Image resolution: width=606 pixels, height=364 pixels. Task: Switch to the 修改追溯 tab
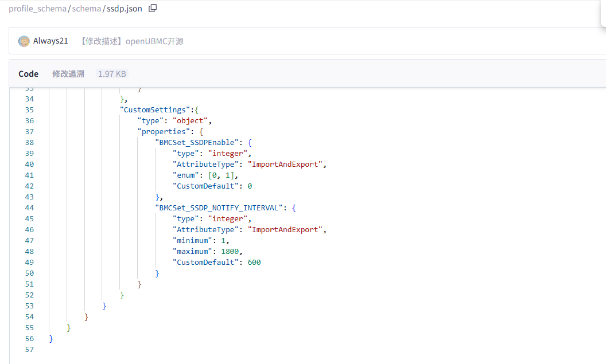point(68,74)
